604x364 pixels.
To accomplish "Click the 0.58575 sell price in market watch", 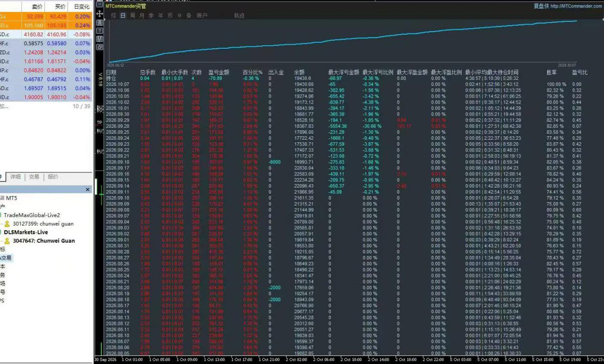I will (x=34, y=44).
